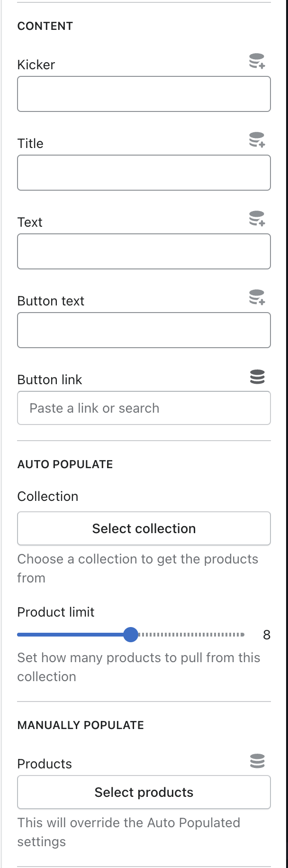Click the Product limit value 8

point(267,635)
